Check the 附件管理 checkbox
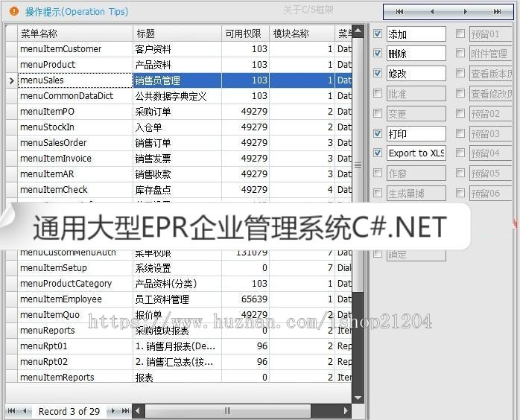 tap(460, 53)
